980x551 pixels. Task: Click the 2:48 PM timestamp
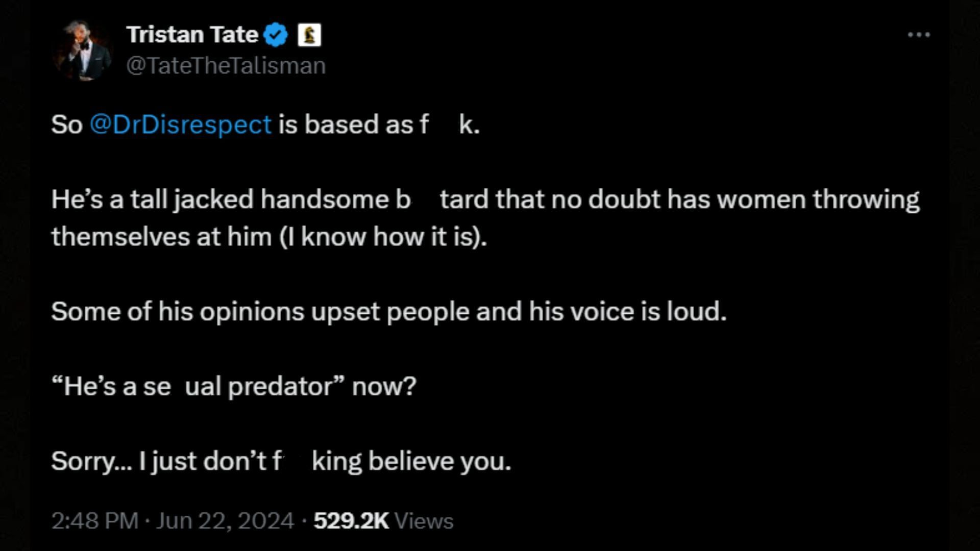click(95, 521)
